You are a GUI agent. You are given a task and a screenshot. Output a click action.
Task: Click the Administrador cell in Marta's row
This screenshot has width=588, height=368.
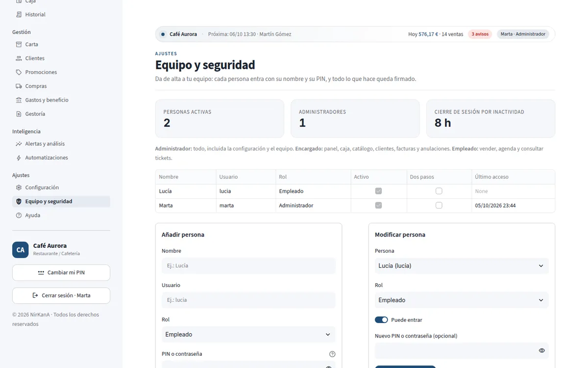click(x=313, y=206)
